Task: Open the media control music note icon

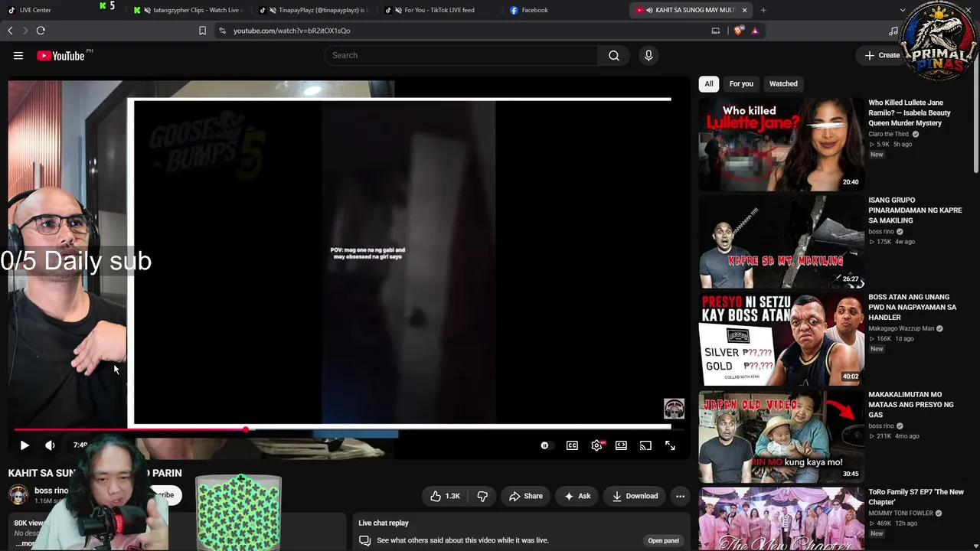Action: (893, 31)
